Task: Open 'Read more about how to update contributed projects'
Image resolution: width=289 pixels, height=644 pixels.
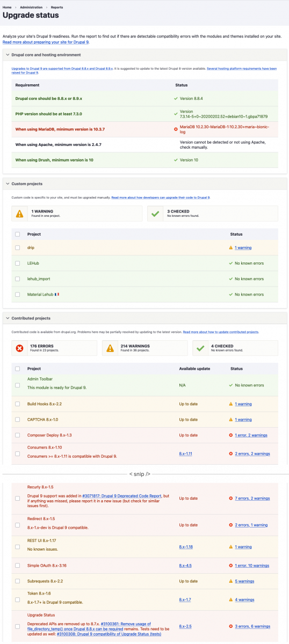Action: 221,332
